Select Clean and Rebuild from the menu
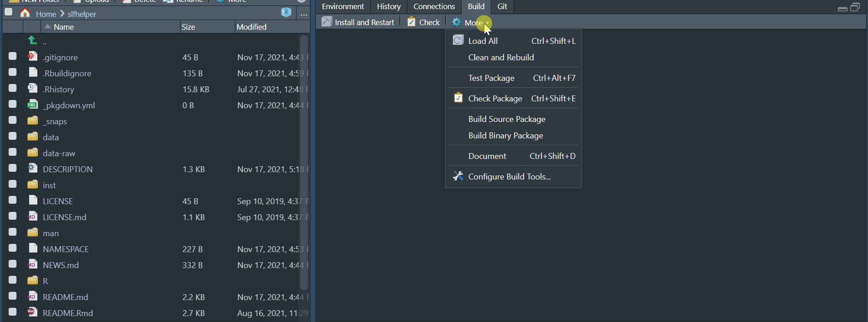The width and height of the screenshot is (868, 322). click(500, 57)
